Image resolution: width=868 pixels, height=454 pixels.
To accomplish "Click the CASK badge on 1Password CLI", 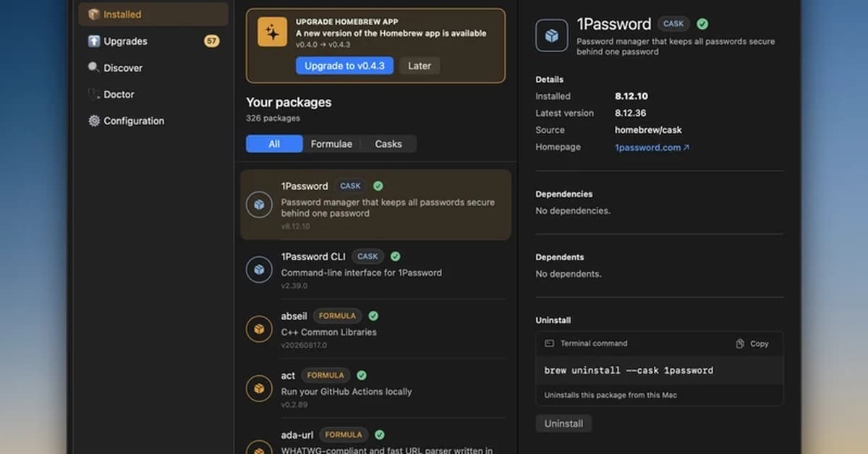I will [368, 256].
